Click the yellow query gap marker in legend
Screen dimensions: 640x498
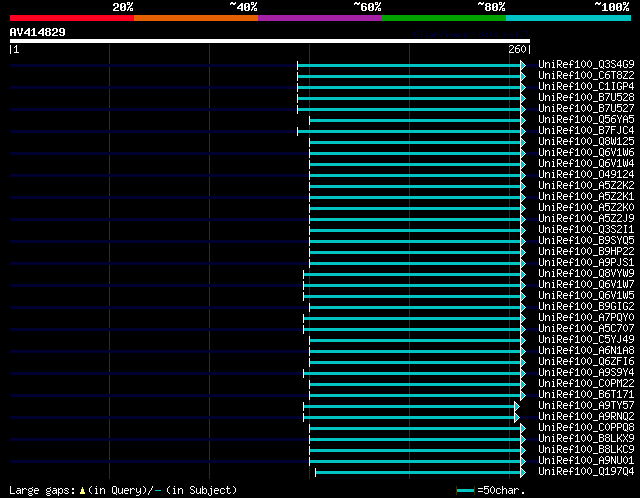pos(82,490)
